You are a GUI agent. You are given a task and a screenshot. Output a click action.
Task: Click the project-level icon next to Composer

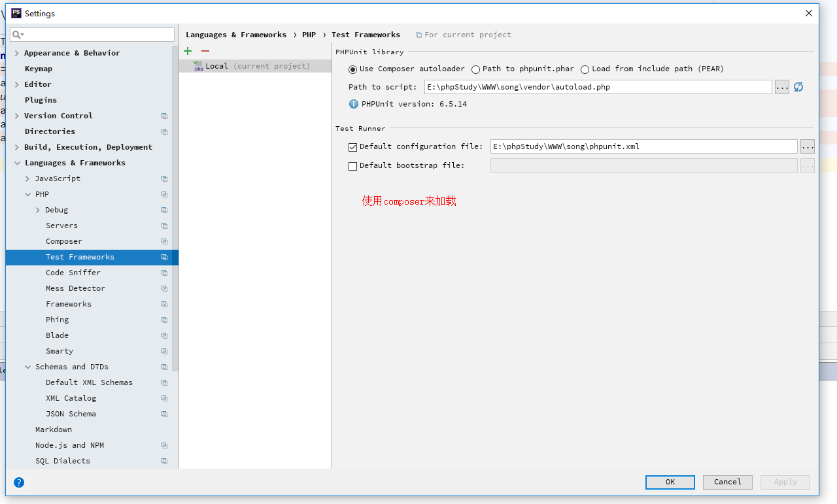coord(164,241)
